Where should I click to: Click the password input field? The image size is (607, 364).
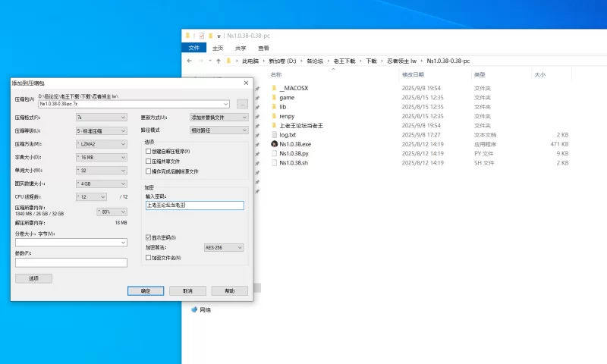tap(195, 205)
